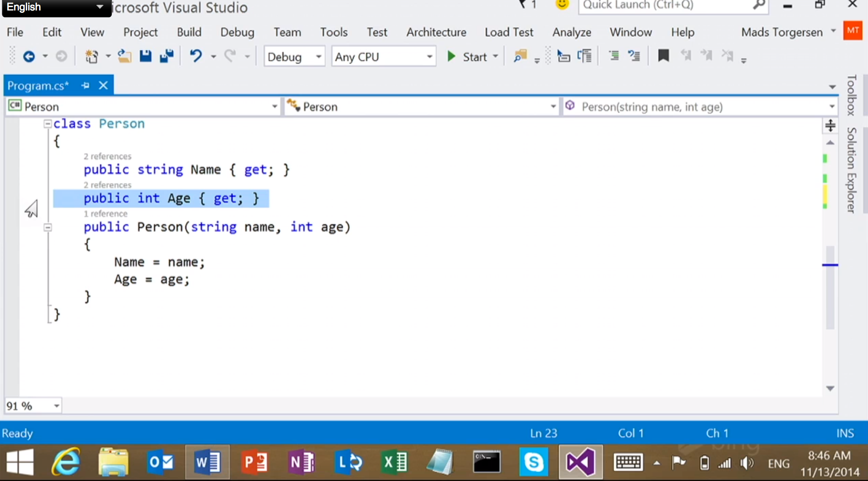The image size is (868, 481).
Task: Click the ENG input language indicator
Action: point(779,463)
